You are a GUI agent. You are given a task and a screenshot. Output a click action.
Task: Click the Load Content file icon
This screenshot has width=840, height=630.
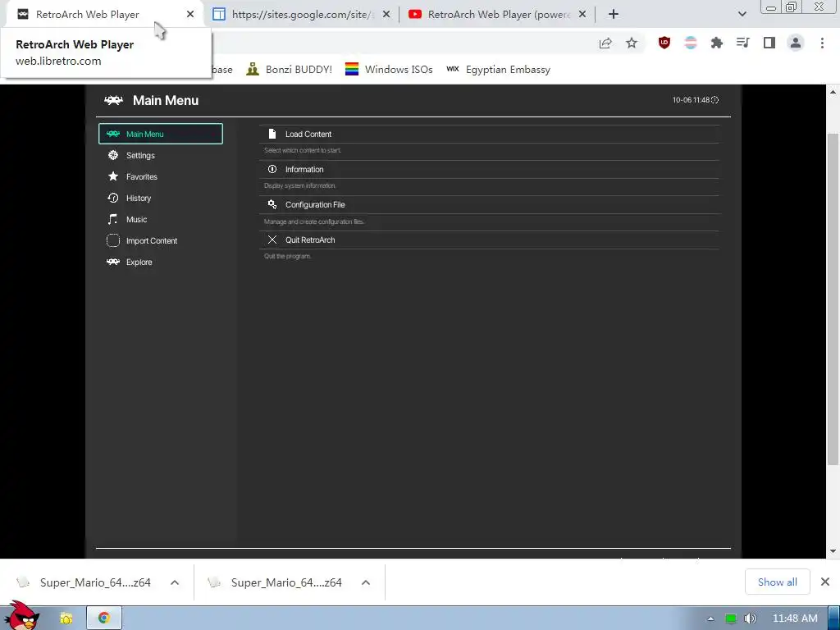(x=272, y=134)
